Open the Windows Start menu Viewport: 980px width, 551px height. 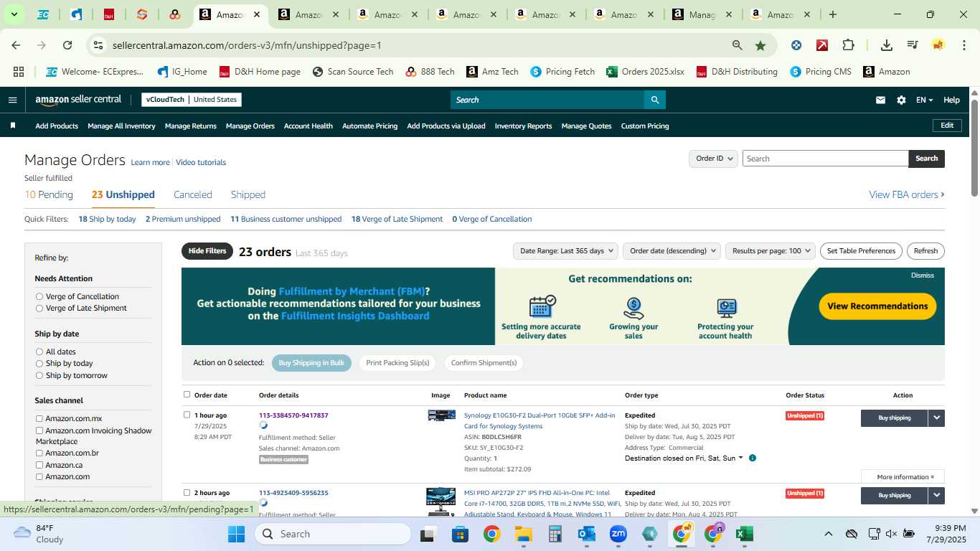coord(236,534)
